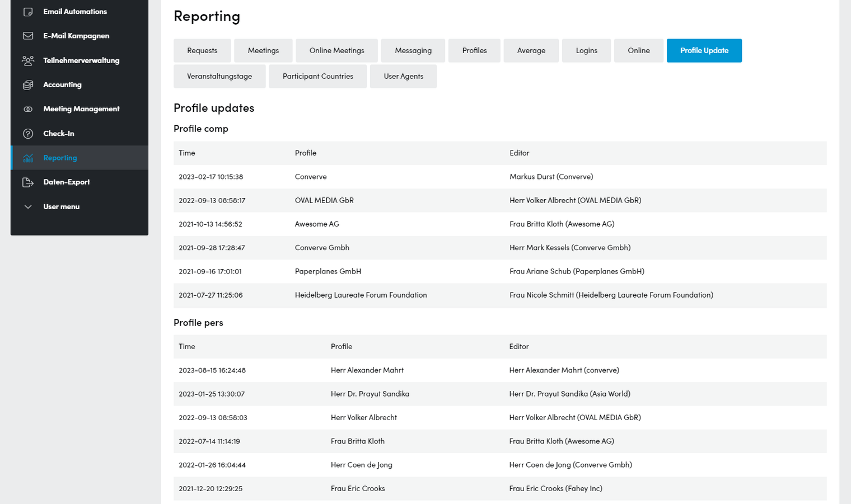Click the Herr Volker Albrecht profile cell
The image size is (851, 504).
pos(364,418)
